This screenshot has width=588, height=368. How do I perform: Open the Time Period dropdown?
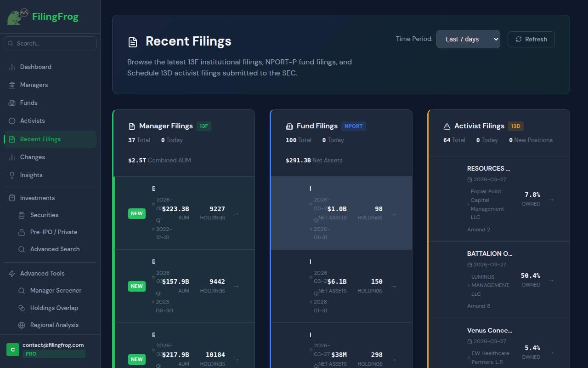coord(468,39)
